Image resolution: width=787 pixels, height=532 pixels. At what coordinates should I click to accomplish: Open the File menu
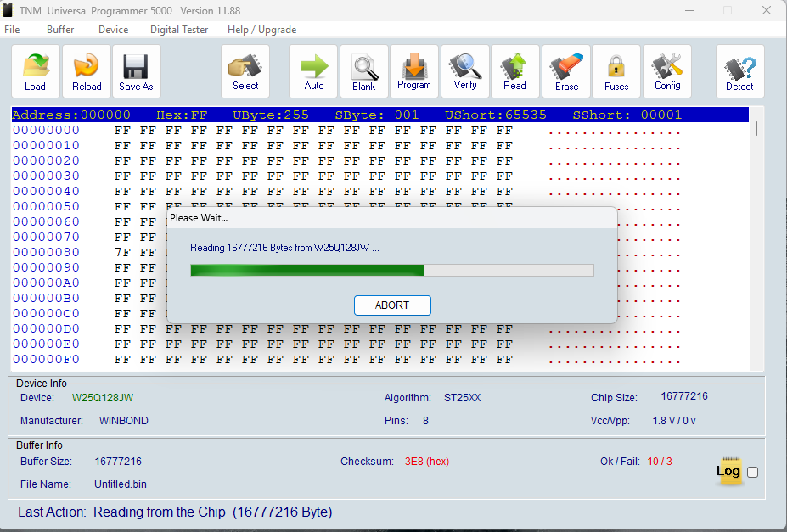(x=12, y=30)
